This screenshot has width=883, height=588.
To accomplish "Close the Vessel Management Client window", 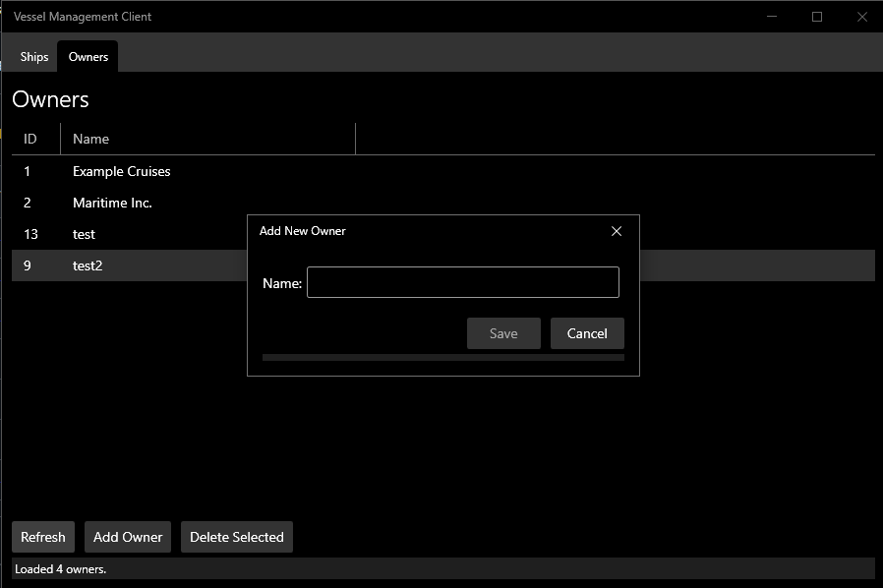I will tap(862, 17).
